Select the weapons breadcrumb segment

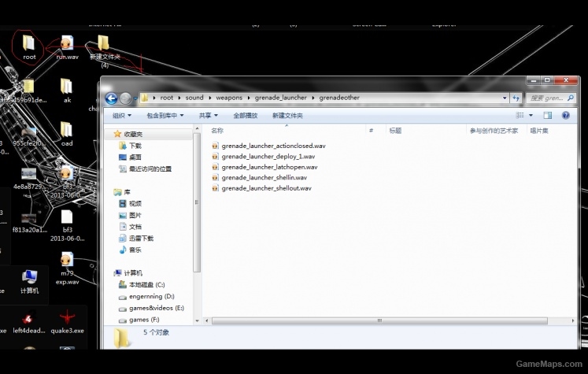229,98
